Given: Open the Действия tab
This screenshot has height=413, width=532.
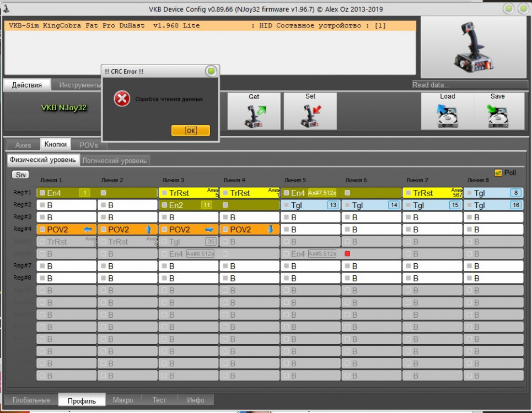Looking at the screenshot, I should click(x=27, y=85).
